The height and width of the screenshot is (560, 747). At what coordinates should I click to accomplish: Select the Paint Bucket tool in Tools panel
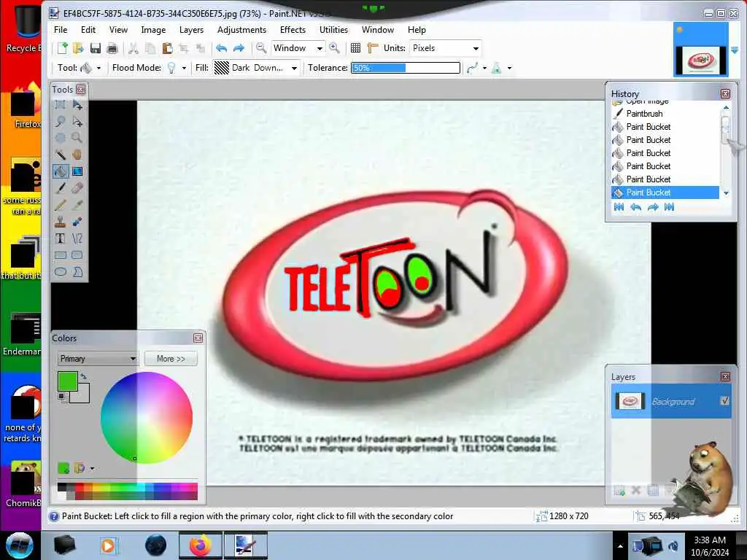click(x=60, y=171)
